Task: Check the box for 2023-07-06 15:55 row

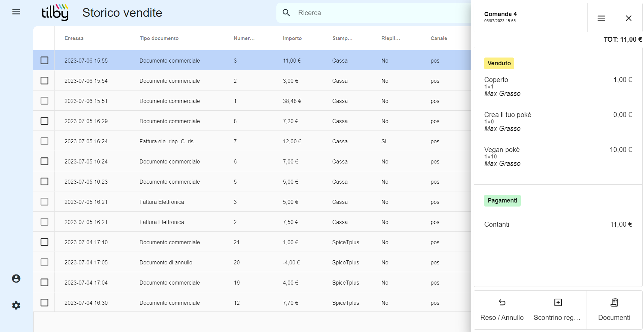Action: 44,60
